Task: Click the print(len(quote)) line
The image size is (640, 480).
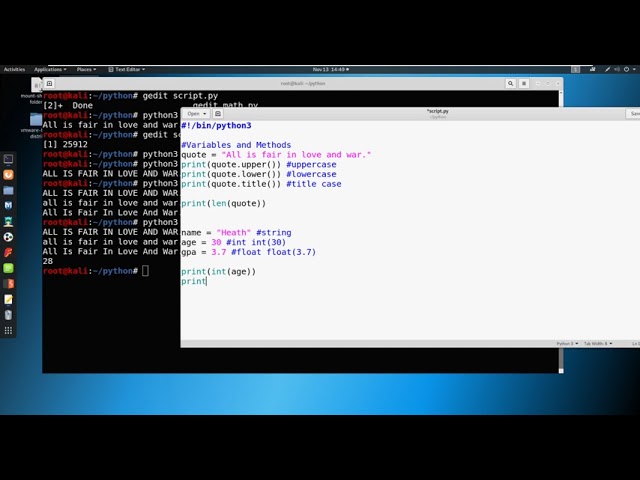Action: tap(223, 203)
